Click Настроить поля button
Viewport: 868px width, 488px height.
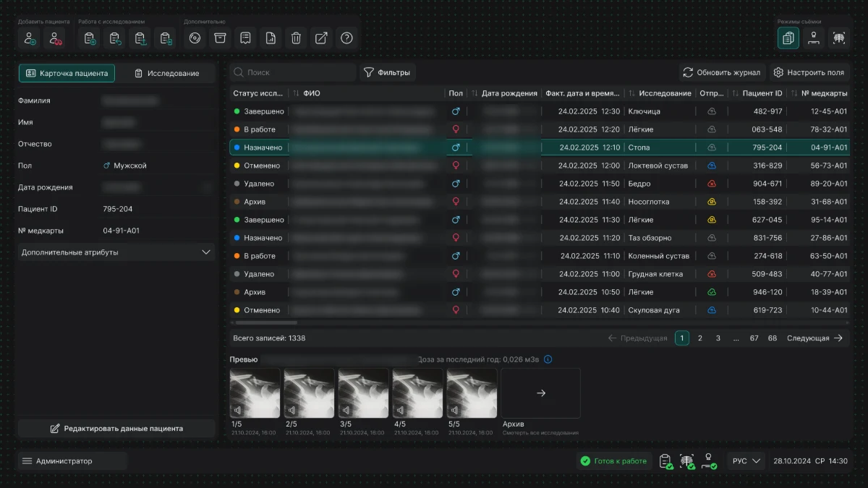click(x=808, y=72)
